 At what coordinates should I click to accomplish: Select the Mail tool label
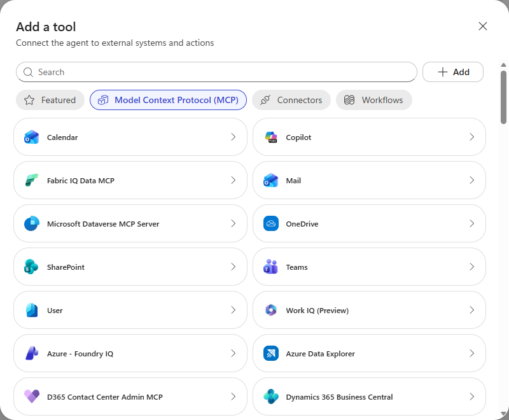coord(293,181)
